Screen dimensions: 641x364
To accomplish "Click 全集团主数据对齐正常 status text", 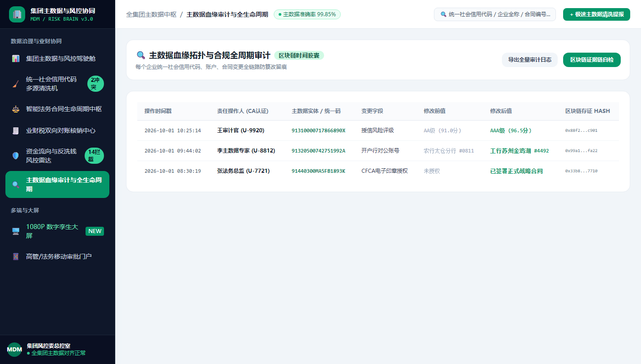I will tap(56, 353).
